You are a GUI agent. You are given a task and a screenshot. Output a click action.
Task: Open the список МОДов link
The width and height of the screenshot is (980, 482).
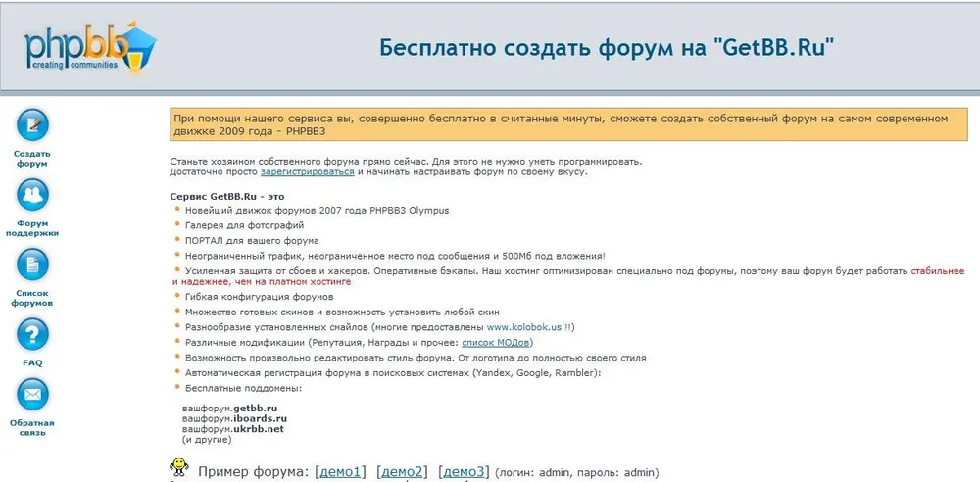[497, 343]
